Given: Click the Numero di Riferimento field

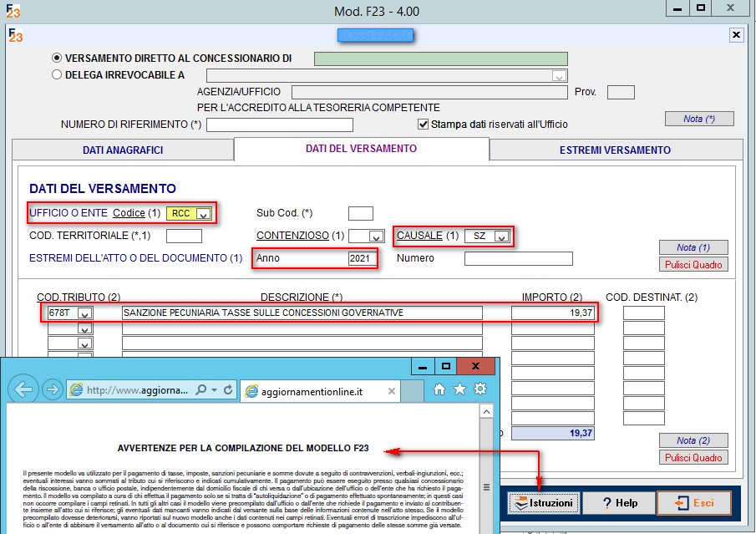Looking at the screenshot, I should click(279, 125).
